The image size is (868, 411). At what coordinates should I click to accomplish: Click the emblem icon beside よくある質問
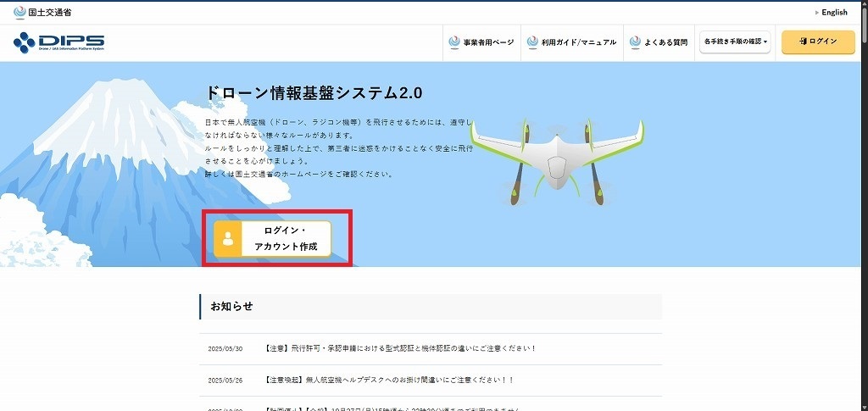click(x=635, y=42)
